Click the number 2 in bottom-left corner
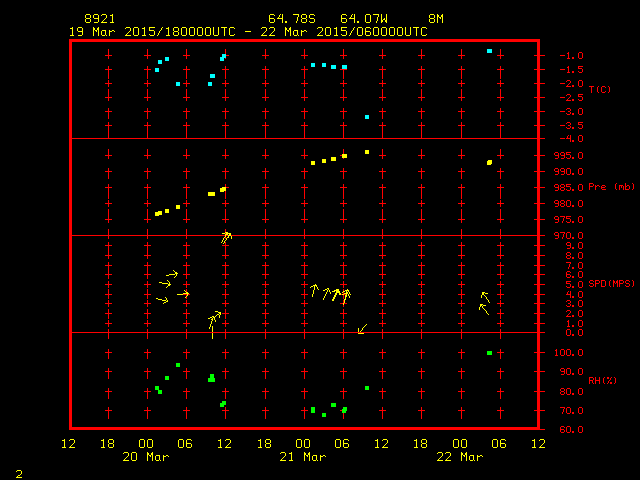The image size is (640, 480). click(x=19, y=472)
